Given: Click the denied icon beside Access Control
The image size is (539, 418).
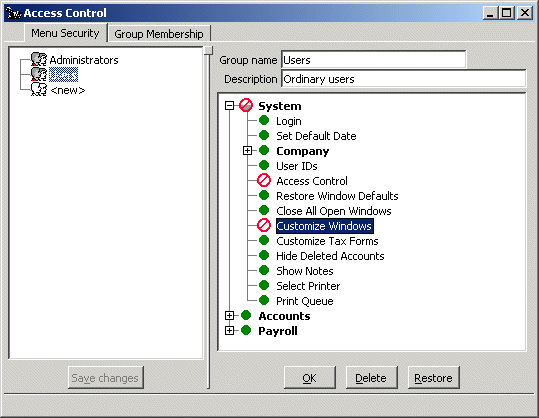Looking at the screenshot, I should (264, 180).
